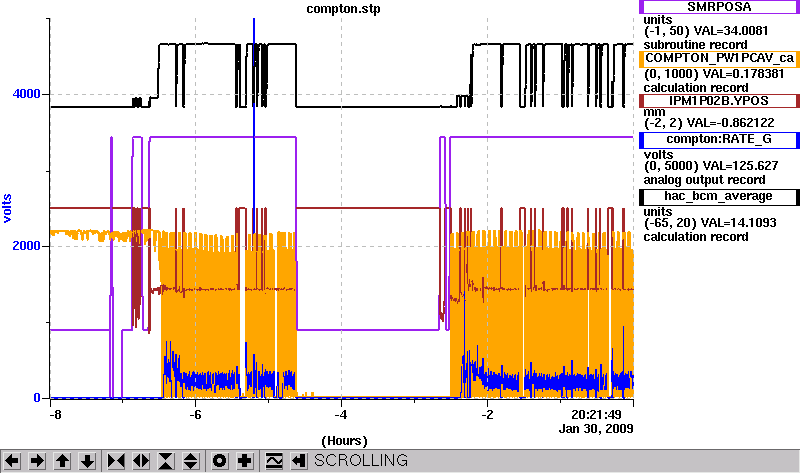
Task: Zoom out vertically using up-down triangles icon
Action: pyautogui.click(x=191, y=461)
